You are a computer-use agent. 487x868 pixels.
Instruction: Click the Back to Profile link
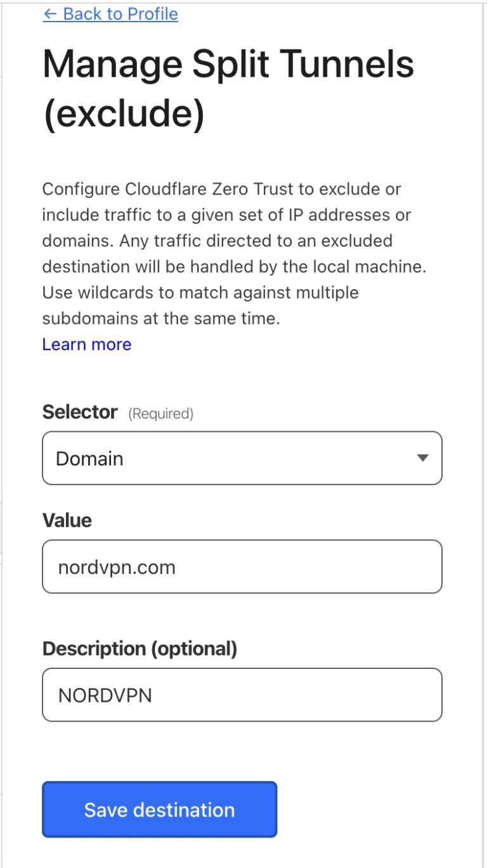[x=120, y=14]
